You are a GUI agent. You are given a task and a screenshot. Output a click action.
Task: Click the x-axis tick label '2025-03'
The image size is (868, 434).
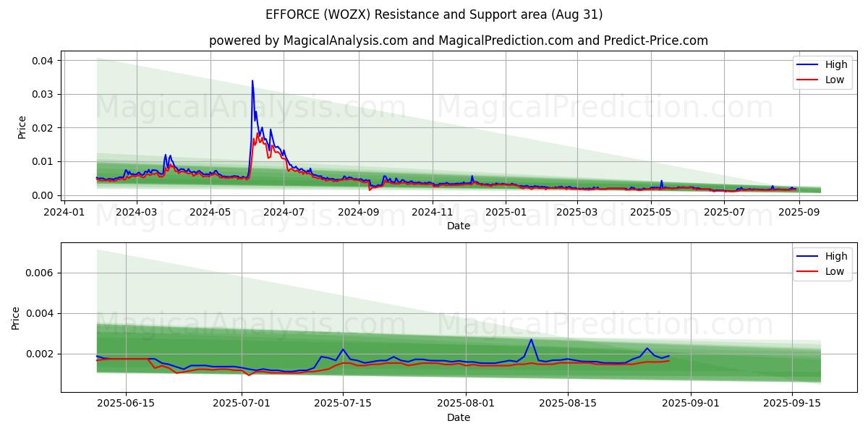(576, 212)
